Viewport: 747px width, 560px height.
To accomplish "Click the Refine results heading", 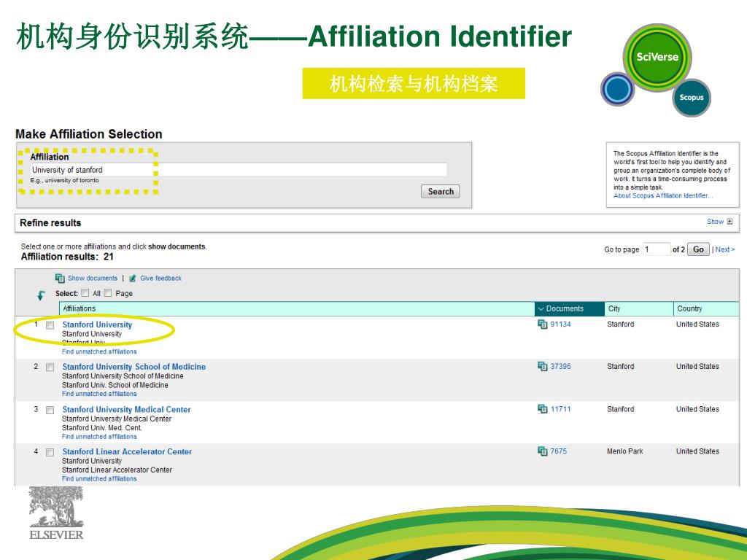I will pos(50,222).
